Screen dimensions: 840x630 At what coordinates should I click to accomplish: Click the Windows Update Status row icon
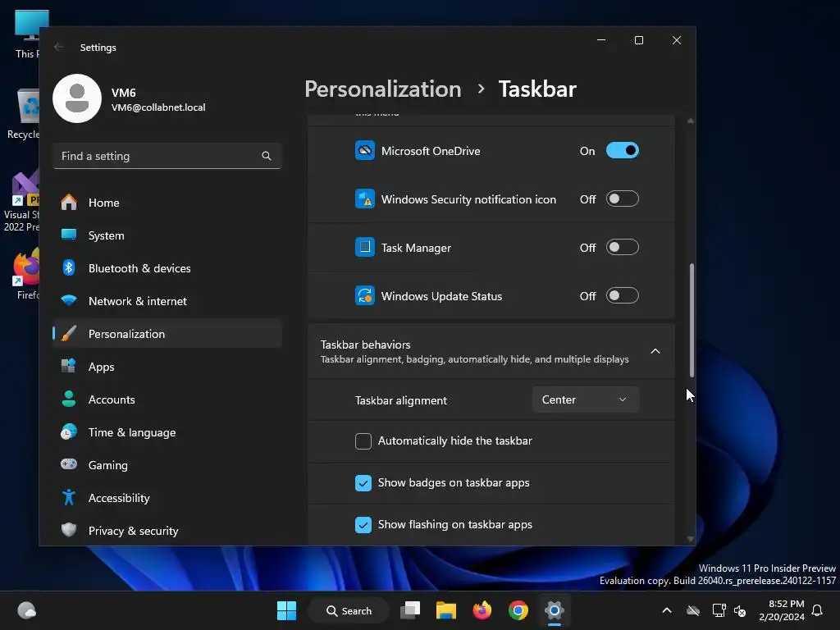click(365, 295)
